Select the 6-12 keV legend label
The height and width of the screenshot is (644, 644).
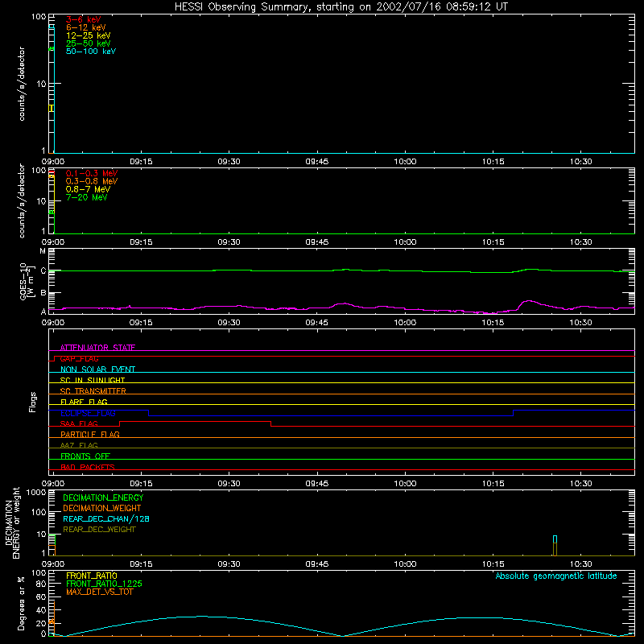(86, 27)
